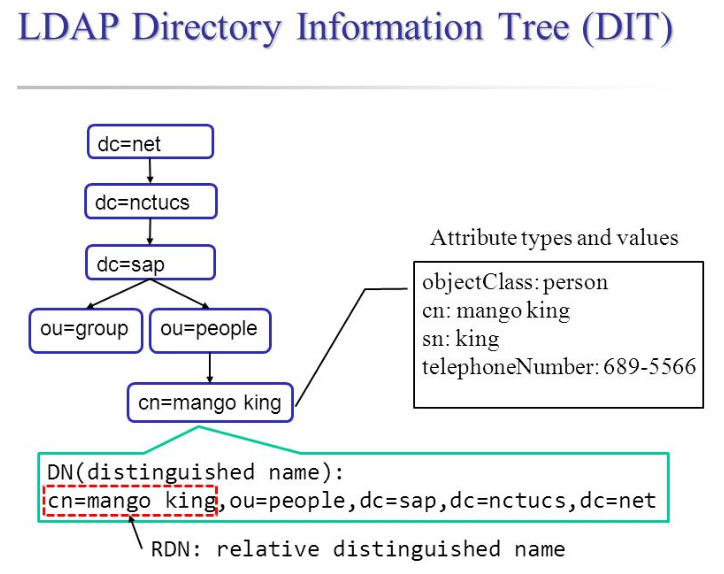Click the red dashed RDN box
724x574 pixels.
[x=131, y=500]
